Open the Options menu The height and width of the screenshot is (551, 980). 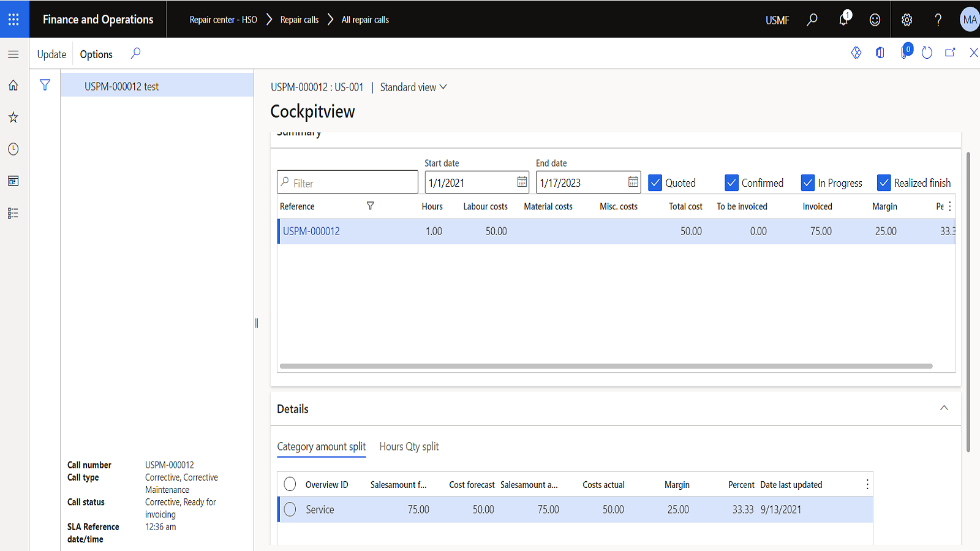[96, 54]
